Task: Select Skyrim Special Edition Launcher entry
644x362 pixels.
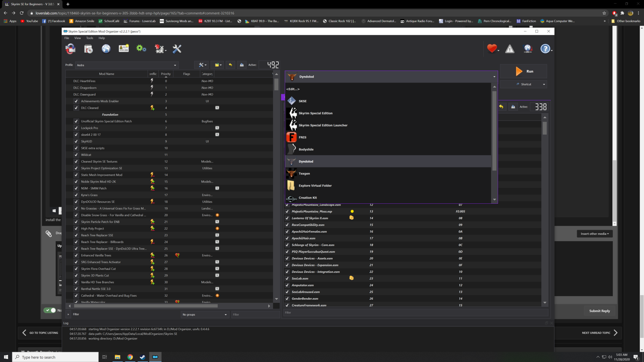Action: pos(388,125)
